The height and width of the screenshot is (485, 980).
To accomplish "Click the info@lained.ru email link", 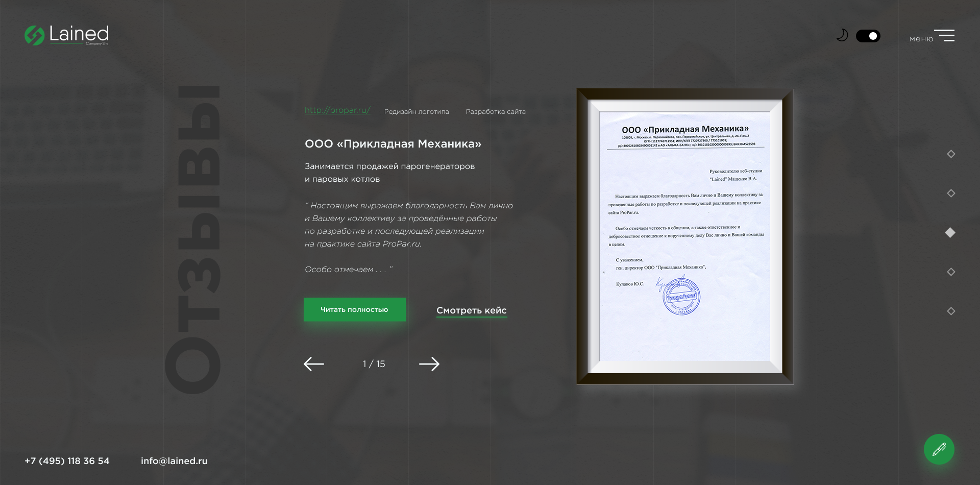I will click(x=174, y=461).
